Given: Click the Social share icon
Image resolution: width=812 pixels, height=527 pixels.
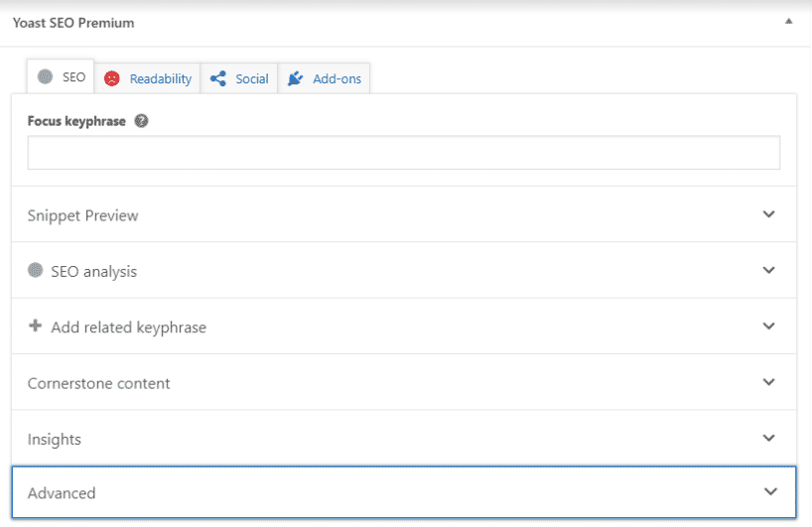Looking at the screenshot, I should (x=218, y=78).
